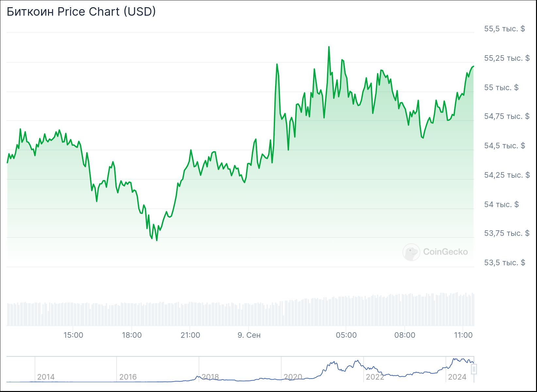
Task: Click the 21:00 time axis label
Action: (190, 335)
